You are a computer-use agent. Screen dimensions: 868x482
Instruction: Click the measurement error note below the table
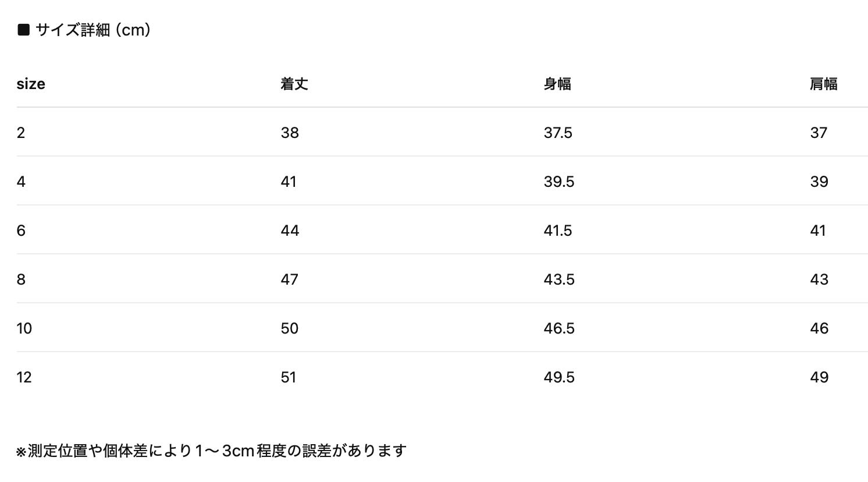tap(211, 451)
